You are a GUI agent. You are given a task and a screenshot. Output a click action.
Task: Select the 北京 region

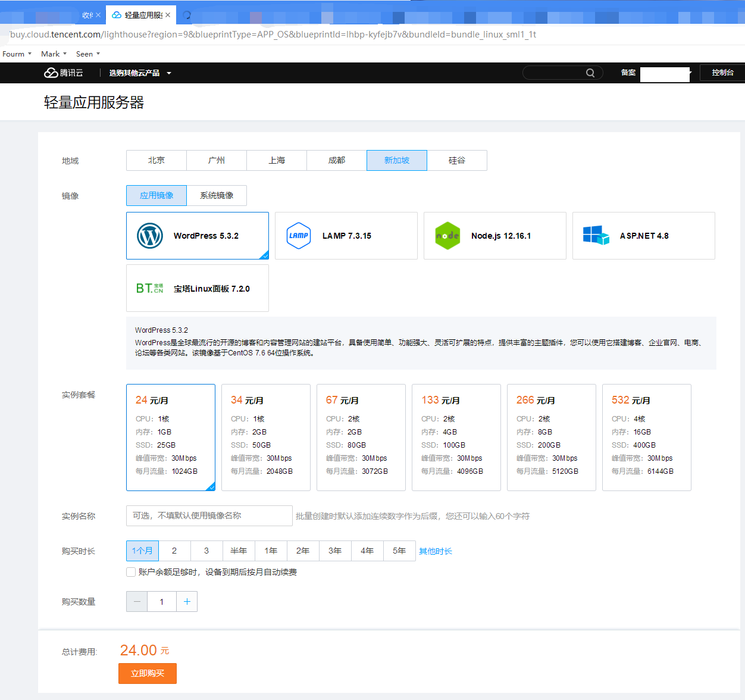coord(156,160)
